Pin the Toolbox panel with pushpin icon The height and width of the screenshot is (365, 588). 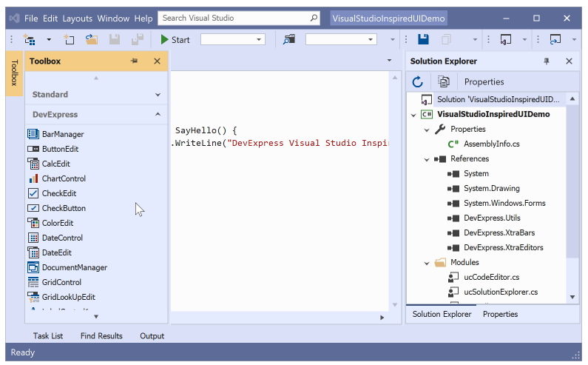135,61
